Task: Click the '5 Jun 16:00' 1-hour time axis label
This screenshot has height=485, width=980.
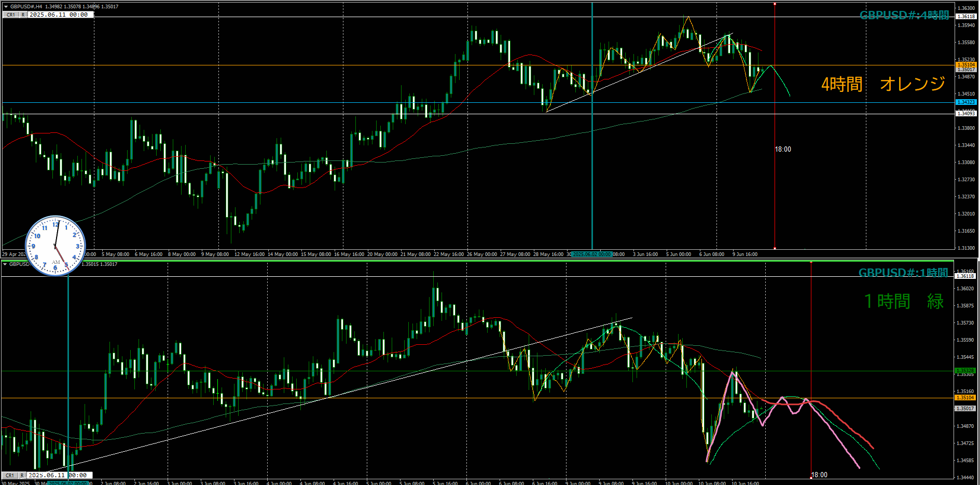Action: 445,483
